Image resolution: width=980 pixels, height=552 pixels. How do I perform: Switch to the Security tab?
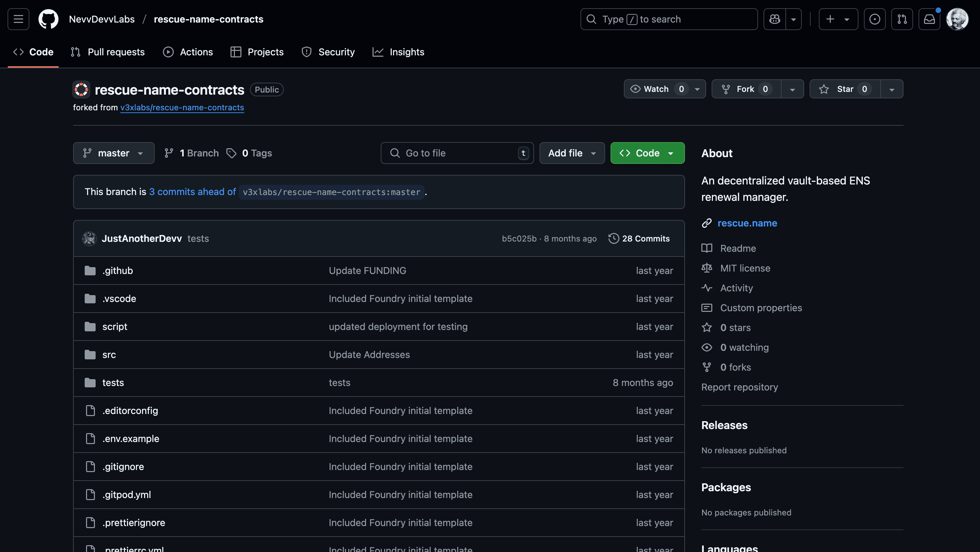pyautogui.click(x=328, y=52)
